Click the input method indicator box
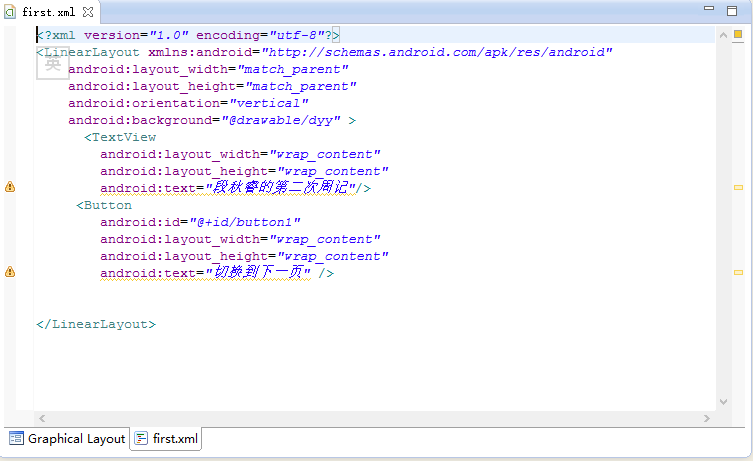 (53, 63)
